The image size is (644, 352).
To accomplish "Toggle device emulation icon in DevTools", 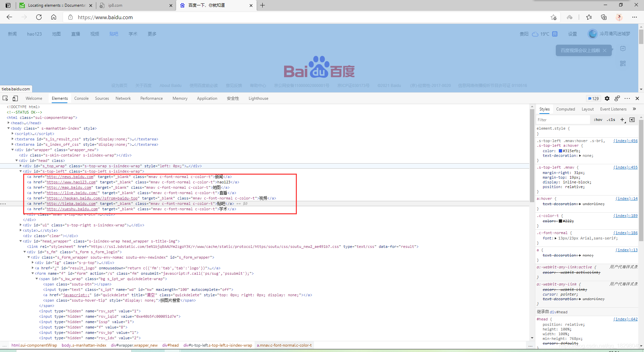I will 15,98.
